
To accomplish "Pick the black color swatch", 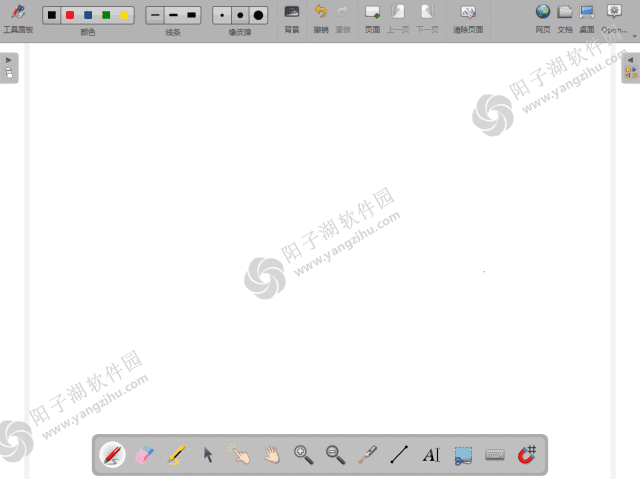I will click(x=52, y=15).
